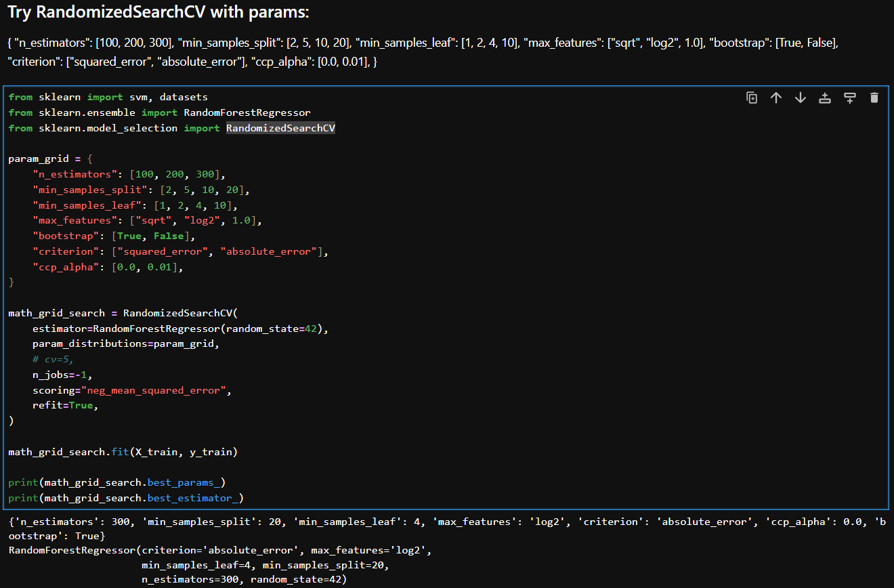Screen dimensions: 894x588
Task: Delete the code cell
Action: tap(874, 98)
